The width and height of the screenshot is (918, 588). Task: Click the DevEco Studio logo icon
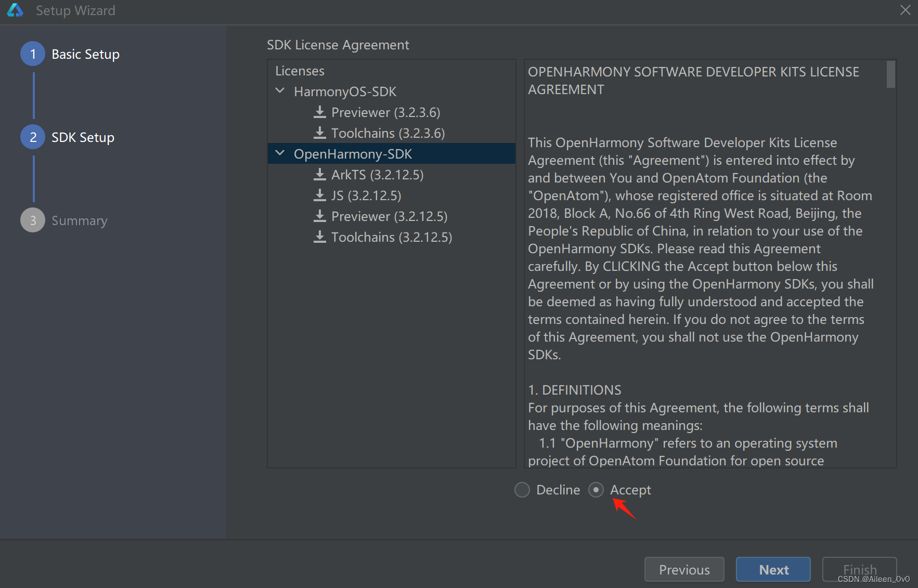point(15,10)
